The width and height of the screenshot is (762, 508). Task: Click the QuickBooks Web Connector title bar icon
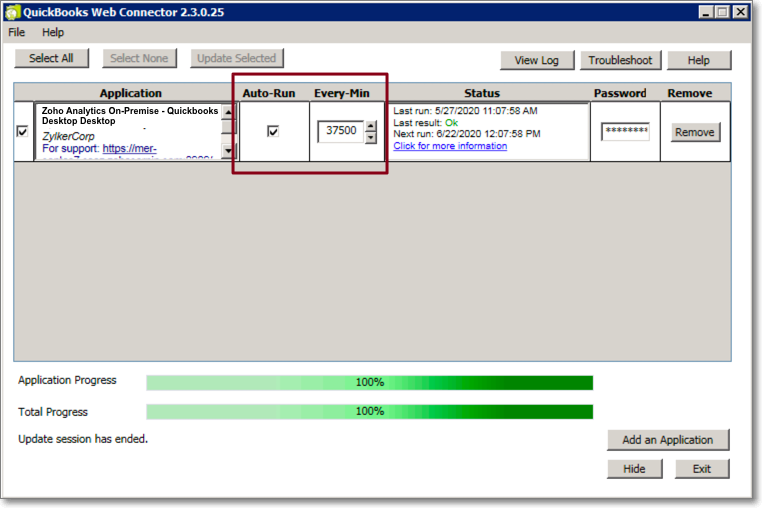[12, 12]
